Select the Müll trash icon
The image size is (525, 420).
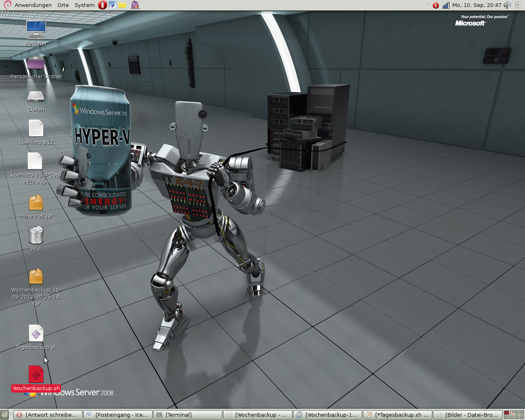click(x=36, y=236)
